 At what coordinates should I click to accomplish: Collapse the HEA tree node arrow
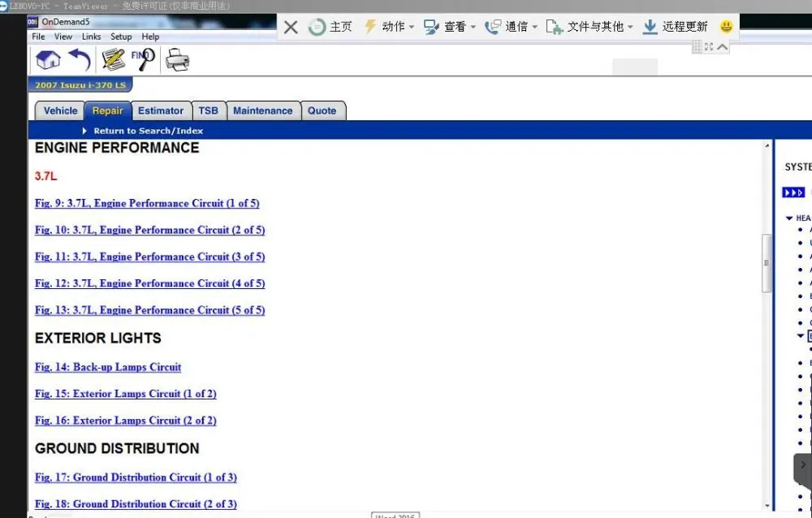point(789,218)
